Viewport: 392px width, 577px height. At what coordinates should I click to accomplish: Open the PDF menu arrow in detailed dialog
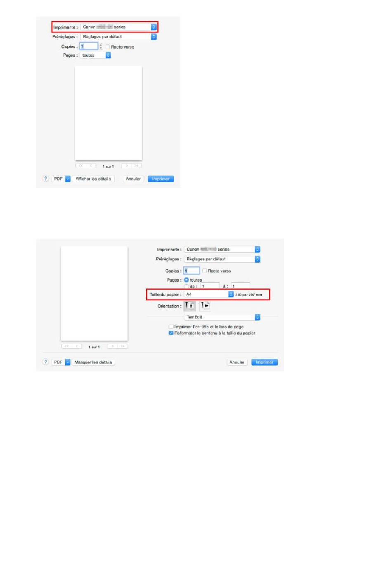click(x=68, y=362)
